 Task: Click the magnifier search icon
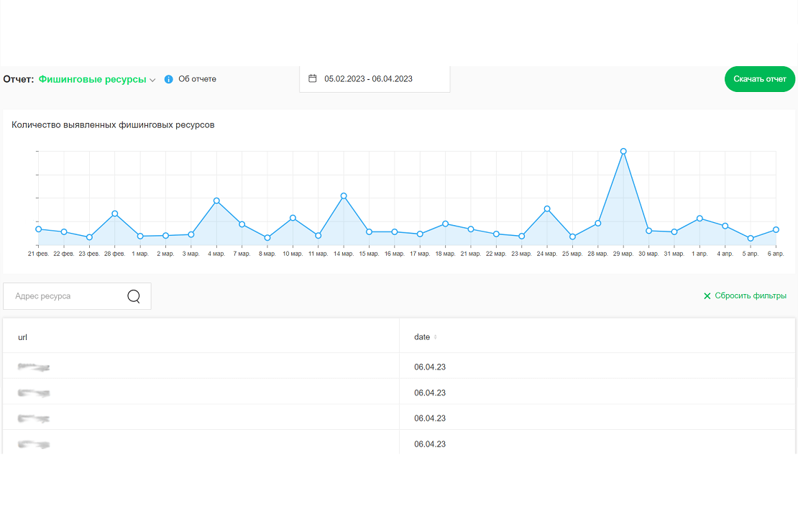point(134,296)
